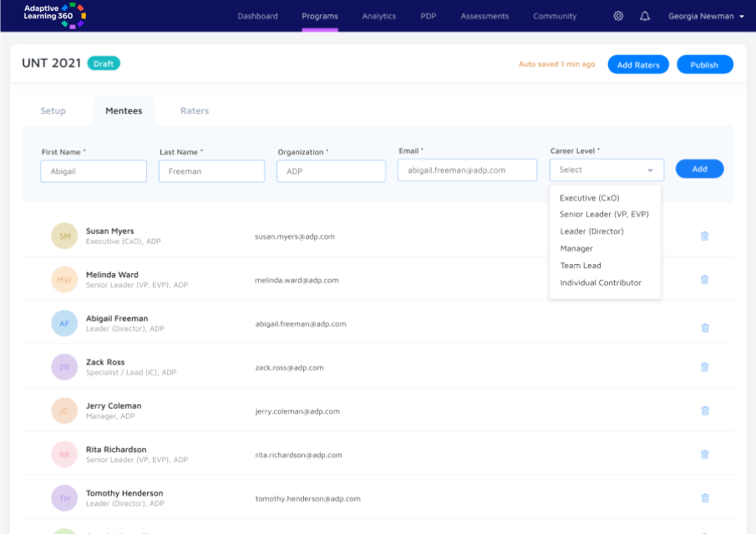
Task: Go to Dashboard in top navigation
Action: (x=257, y=16)
